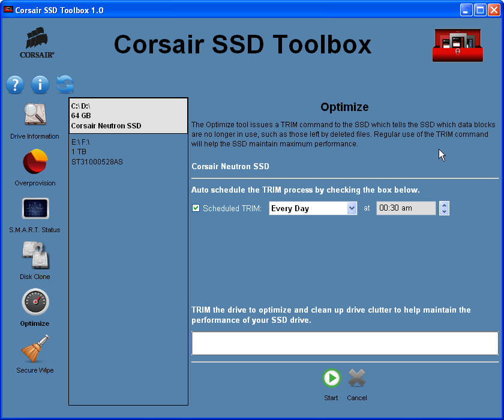Refresh the drive list
The height and width of the screenshot is (420, 504).
pyautogui.click(x=65, y=85)
